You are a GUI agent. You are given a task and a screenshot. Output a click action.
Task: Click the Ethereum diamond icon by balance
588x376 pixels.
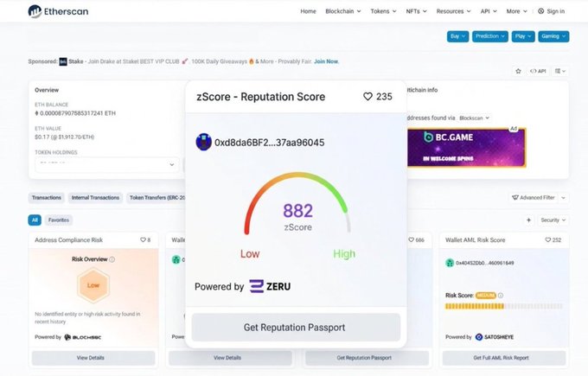(x=36, y=113)
